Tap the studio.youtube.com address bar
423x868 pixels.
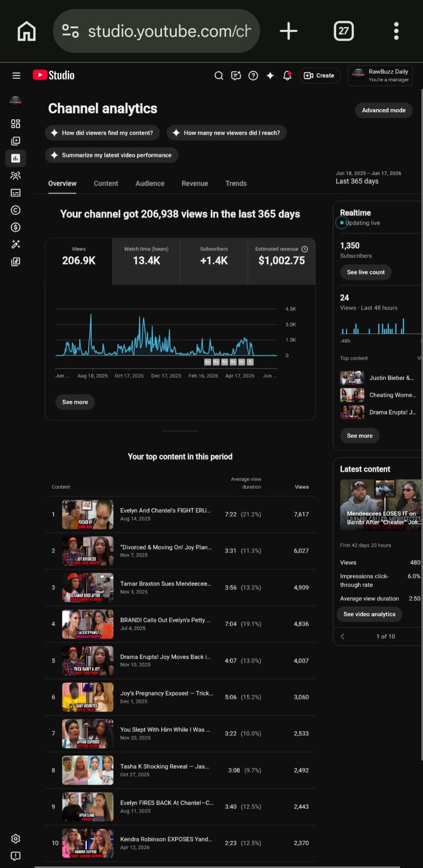click(156, 31)
